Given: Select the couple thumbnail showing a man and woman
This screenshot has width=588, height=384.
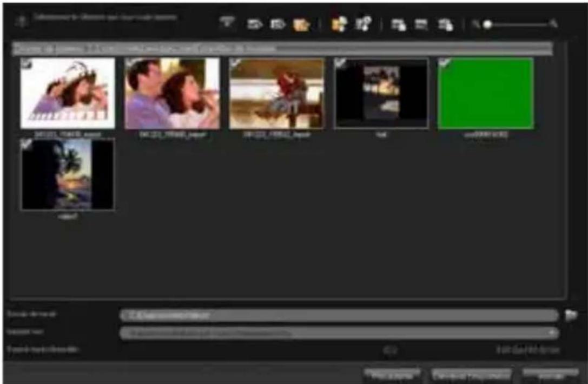Looking at the screenshot, I should [x=172, y=93].
